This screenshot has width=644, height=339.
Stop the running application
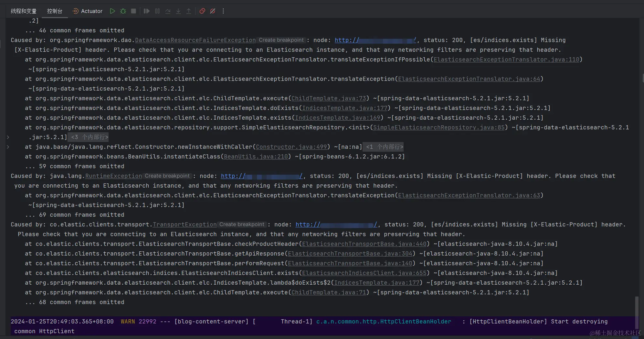(x=133, y=11)
